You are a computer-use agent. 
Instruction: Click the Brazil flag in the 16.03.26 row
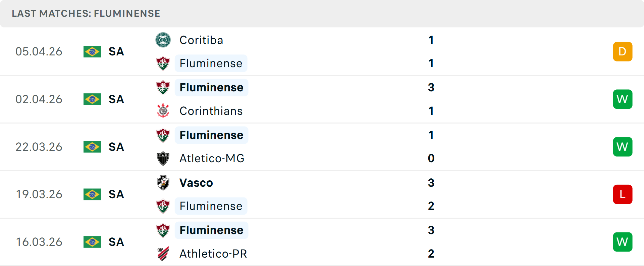point(92,242)
